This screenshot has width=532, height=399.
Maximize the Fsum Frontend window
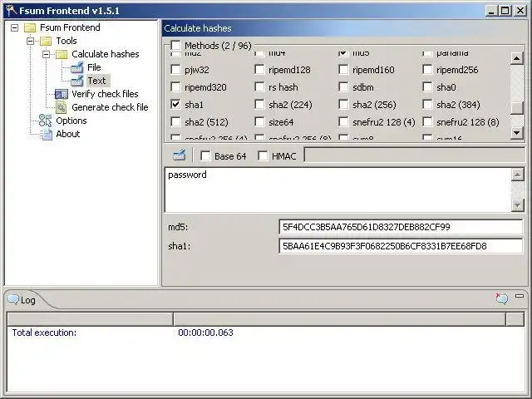(505, 11)
